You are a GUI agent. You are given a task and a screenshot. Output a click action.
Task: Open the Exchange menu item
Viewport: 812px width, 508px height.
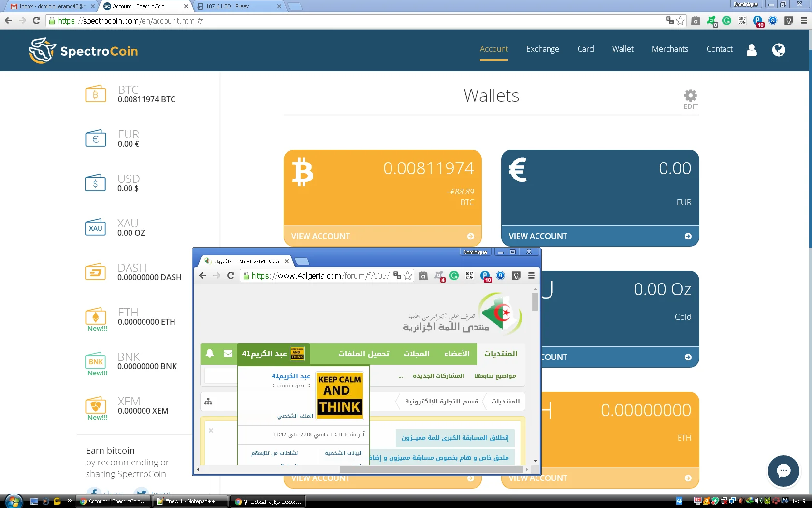pos(542,49)
